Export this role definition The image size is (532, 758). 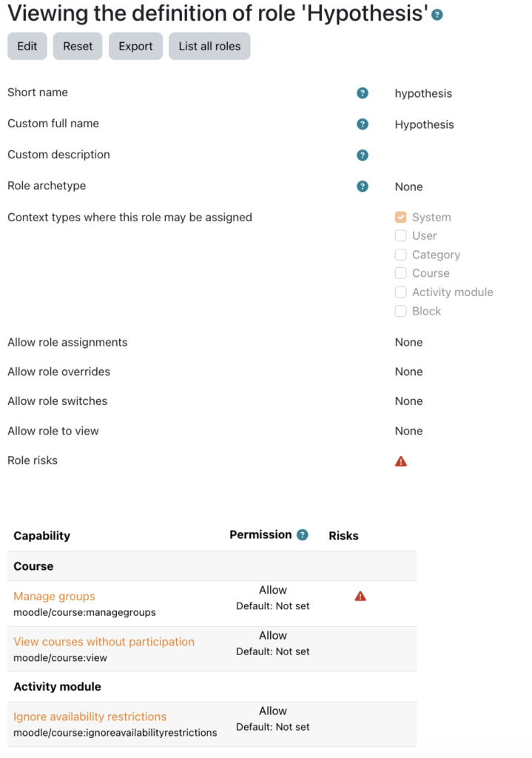coord(135,46)
